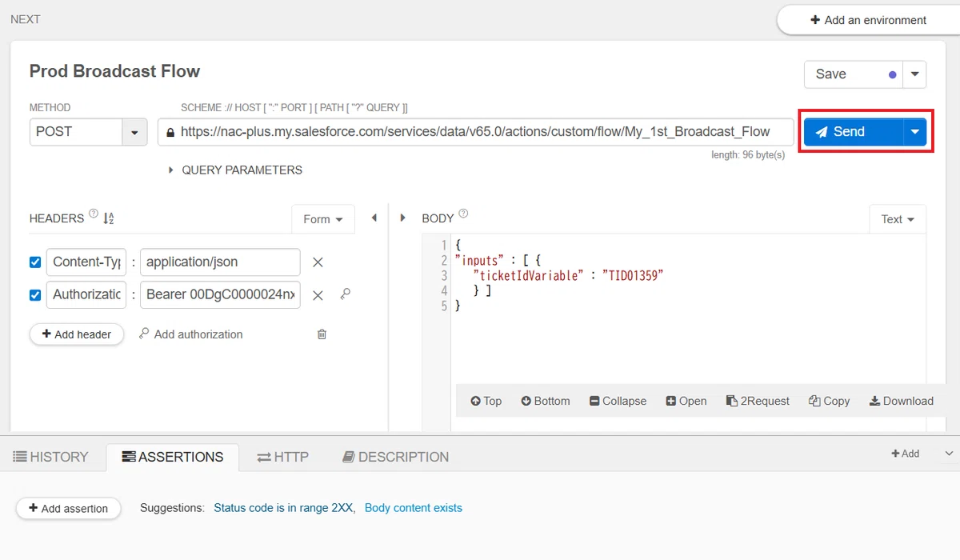
Task: Uncheck the Authorization header checkbox
Action: click(x=35, y=295)
